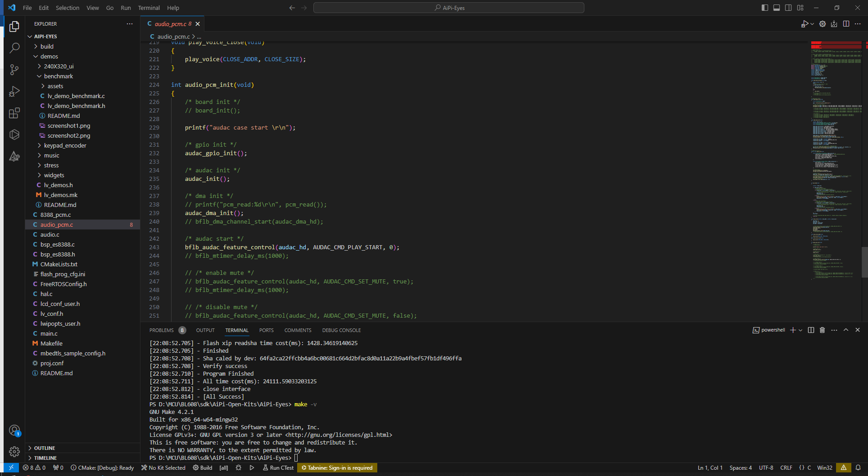Image resolution: width=868 pixels, height=476 pixels.
Task: Open the terminal panel ellipsis menu
Action: 834,330
